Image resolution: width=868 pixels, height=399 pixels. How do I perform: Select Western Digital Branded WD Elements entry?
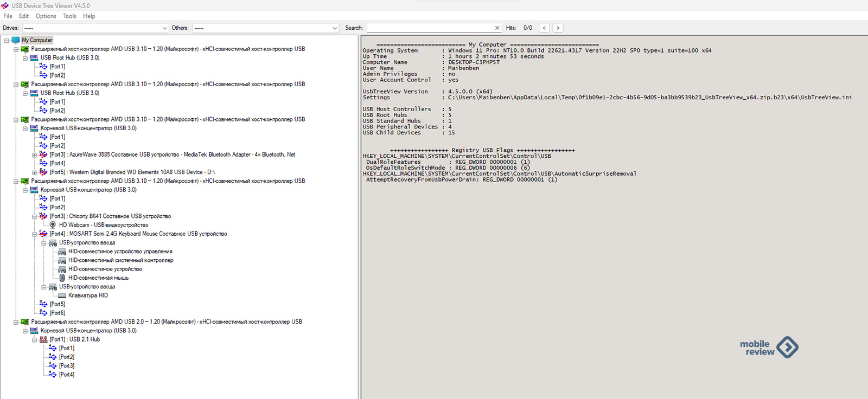point(132,172)
